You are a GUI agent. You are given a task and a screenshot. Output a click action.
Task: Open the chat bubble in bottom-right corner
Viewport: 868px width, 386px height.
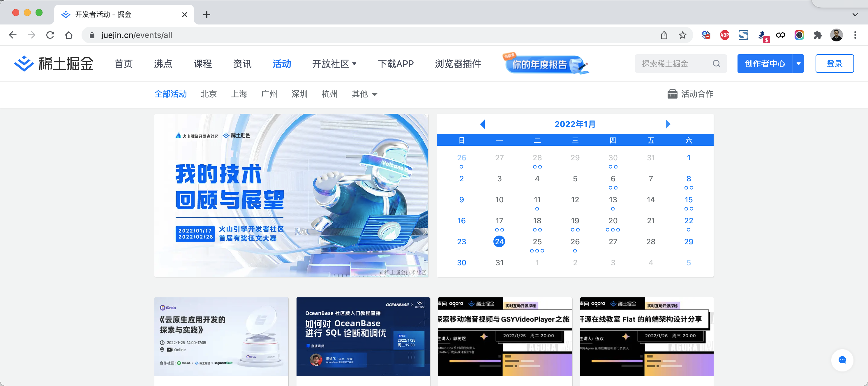click(x=842, y=360)
